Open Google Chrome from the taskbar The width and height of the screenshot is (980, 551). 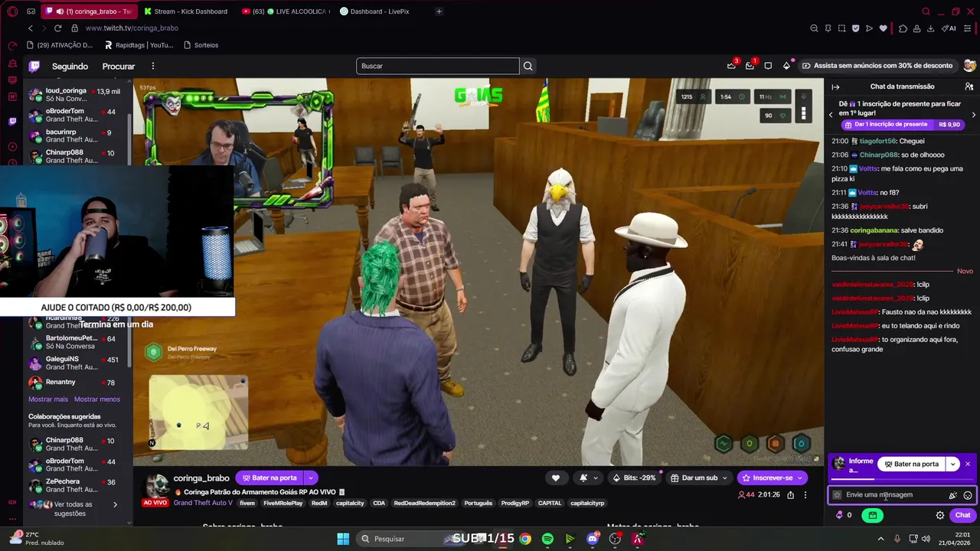[x=525, y=539]
